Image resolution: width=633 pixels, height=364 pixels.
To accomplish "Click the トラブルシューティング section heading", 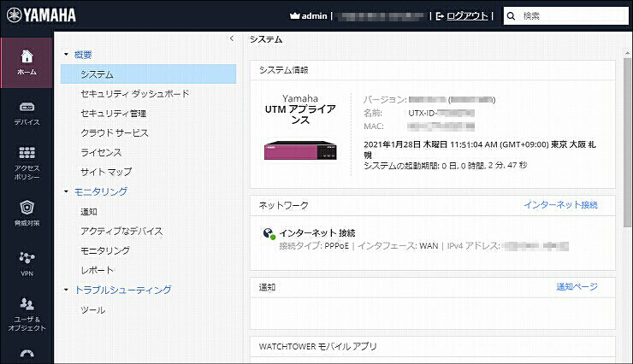I will point(123,290).
